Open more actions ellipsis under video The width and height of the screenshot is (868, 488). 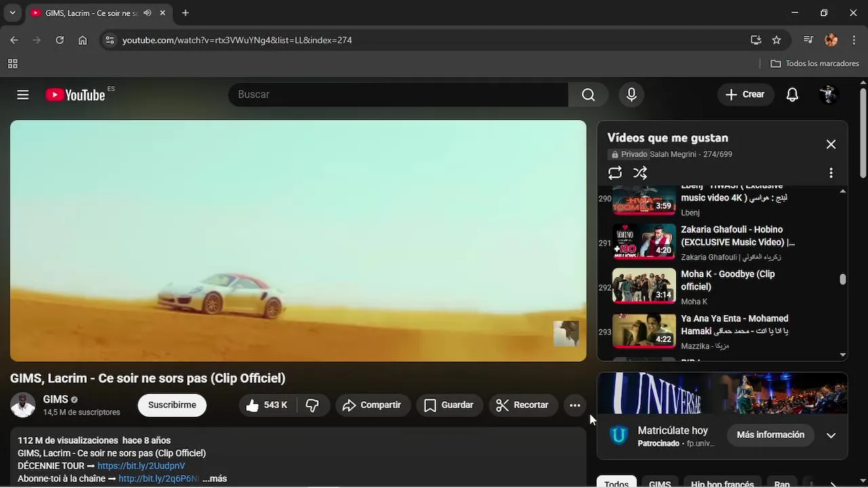[x=575, y=405]
